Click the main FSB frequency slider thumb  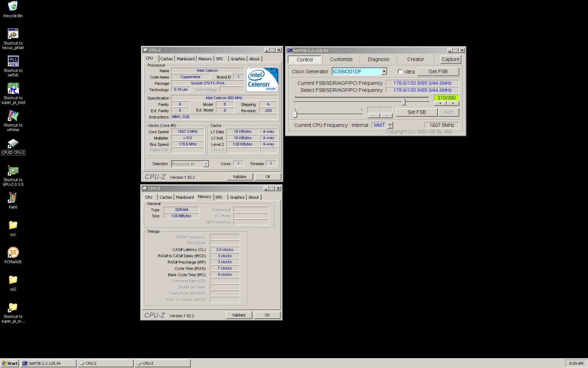pyautogui.click(x=404, y=102)
